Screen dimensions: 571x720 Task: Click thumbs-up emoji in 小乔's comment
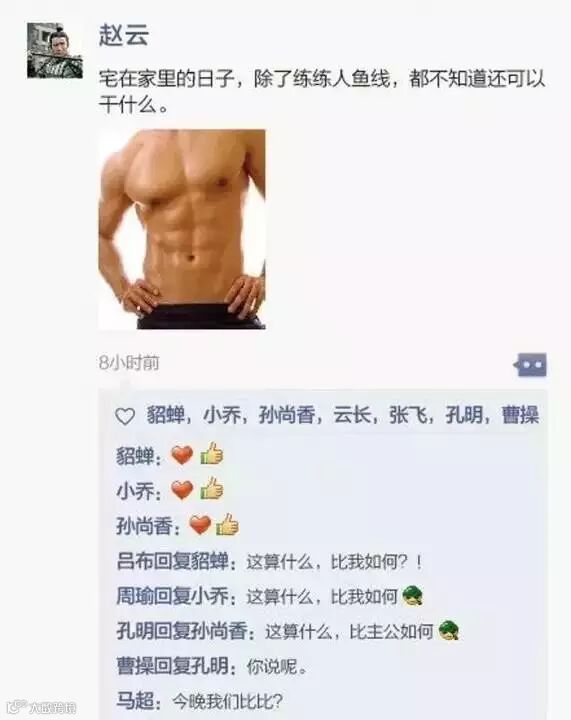click(212, 489)
